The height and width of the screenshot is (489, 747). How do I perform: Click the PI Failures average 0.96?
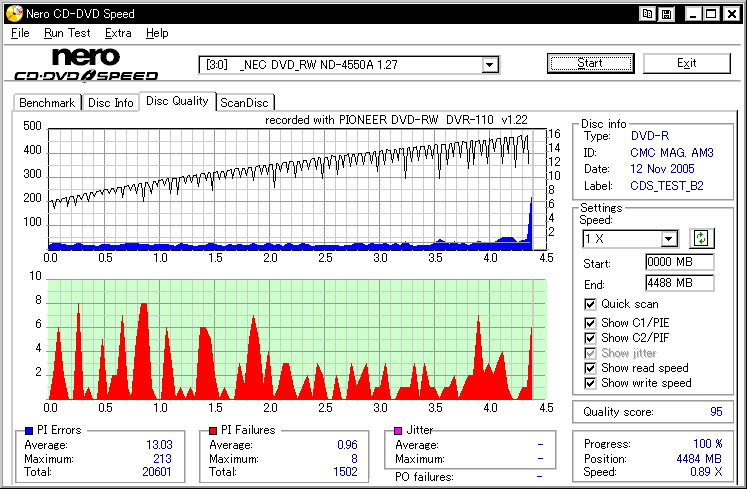347,445
